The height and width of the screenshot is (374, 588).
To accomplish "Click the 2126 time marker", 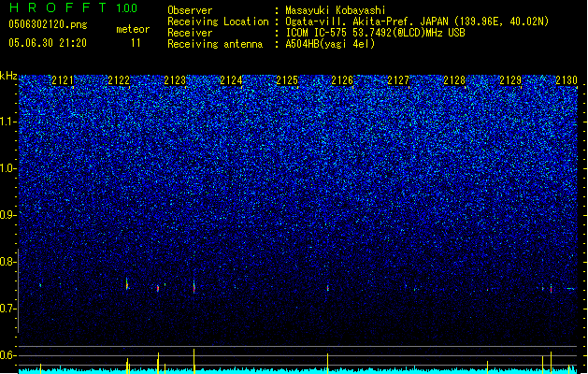I will (x=342, y=80).
